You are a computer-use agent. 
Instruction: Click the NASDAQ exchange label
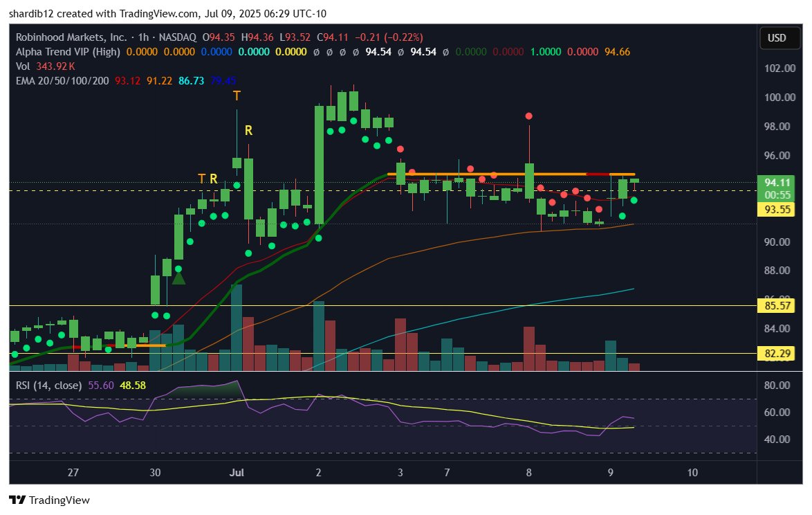[x=178, y=37]
